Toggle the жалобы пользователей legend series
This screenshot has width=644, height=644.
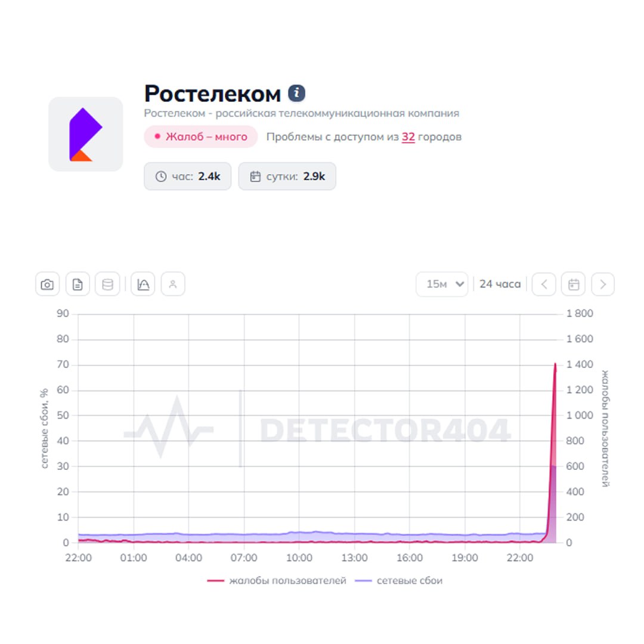277,580
